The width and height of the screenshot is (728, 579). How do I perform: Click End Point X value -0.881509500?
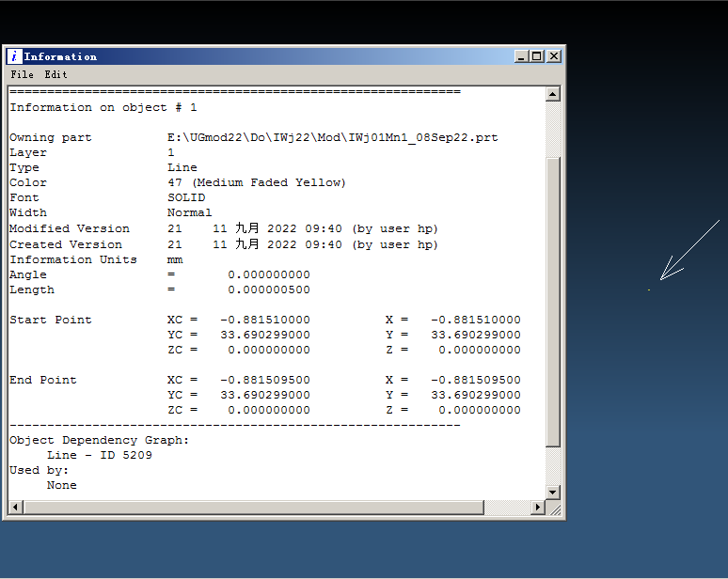476,380
